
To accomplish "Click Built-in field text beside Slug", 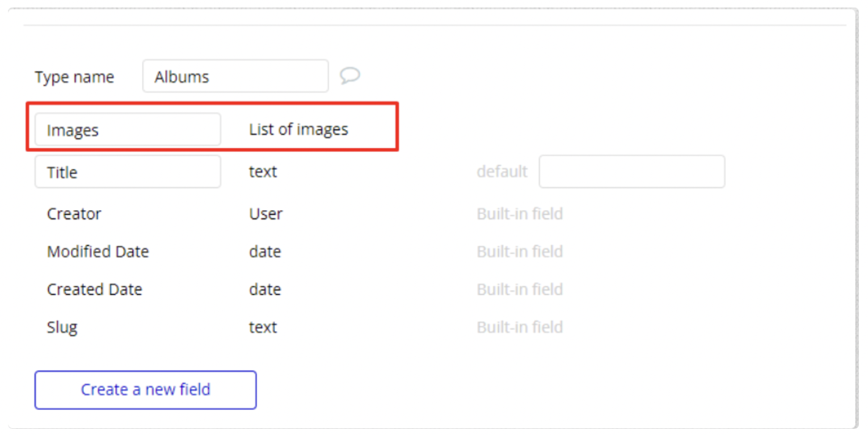I will point(519,327).
